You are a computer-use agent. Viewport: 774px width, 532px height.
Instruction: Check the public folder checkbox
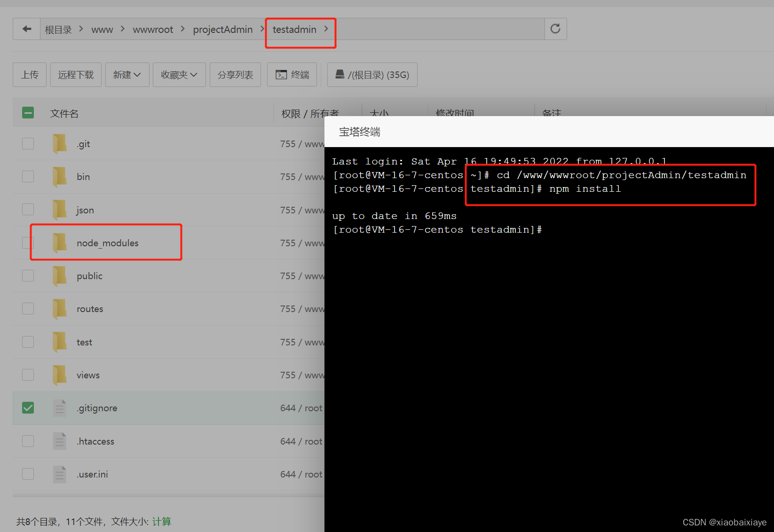tap(28, 275)
